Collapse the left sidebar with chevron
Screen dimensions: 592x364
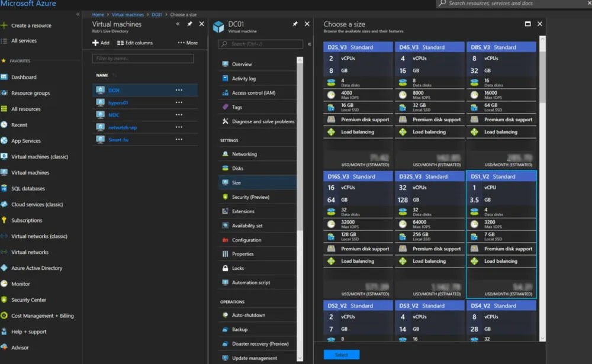click(78, 14)
